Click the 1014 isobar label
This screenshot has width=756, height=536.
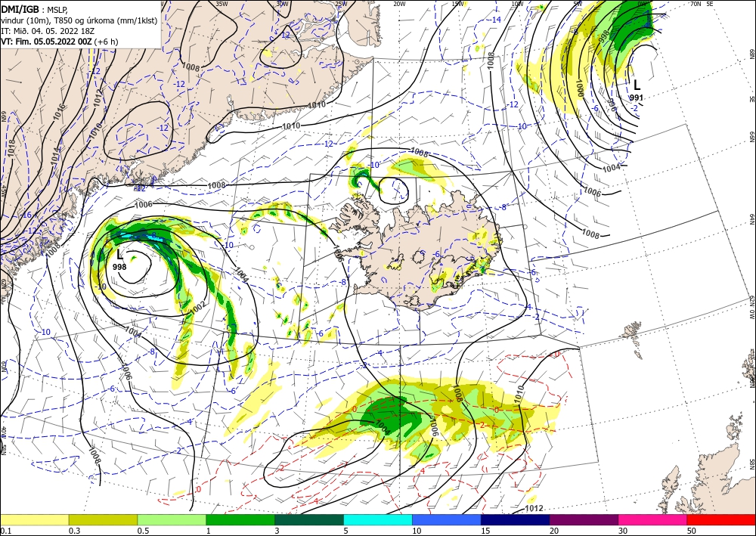(x=56, y=156)
